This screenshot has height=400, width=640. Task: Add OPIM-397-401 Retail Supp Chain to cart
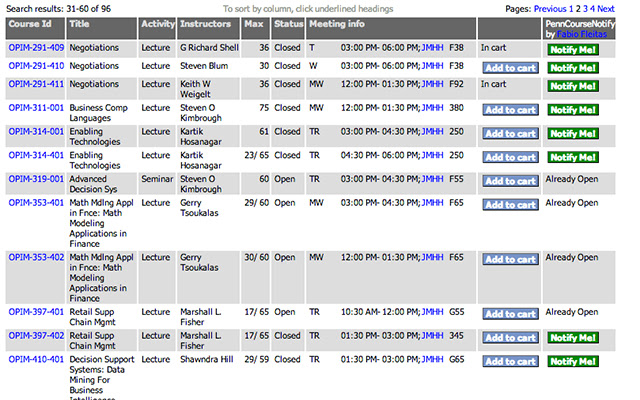tap(509, 314)
